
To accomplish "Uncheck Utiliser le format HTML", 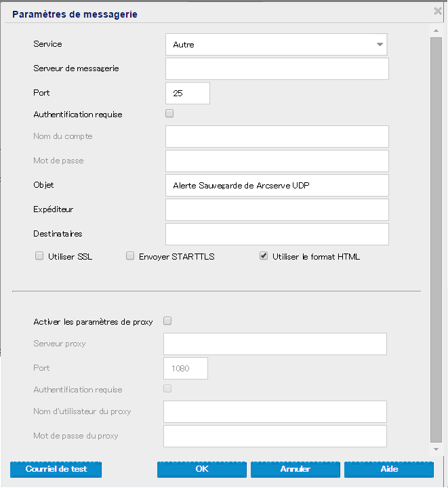I will coord(264,257).
